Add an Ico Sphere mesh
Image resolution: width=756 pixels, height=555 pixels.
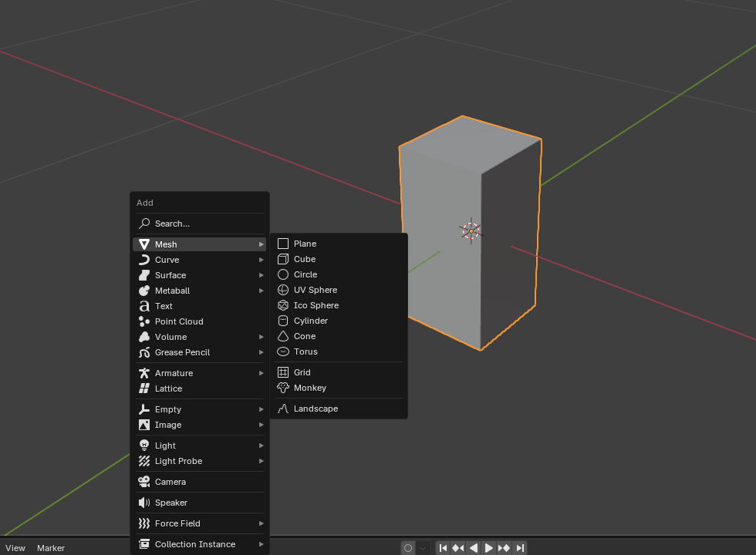(339, 305)
